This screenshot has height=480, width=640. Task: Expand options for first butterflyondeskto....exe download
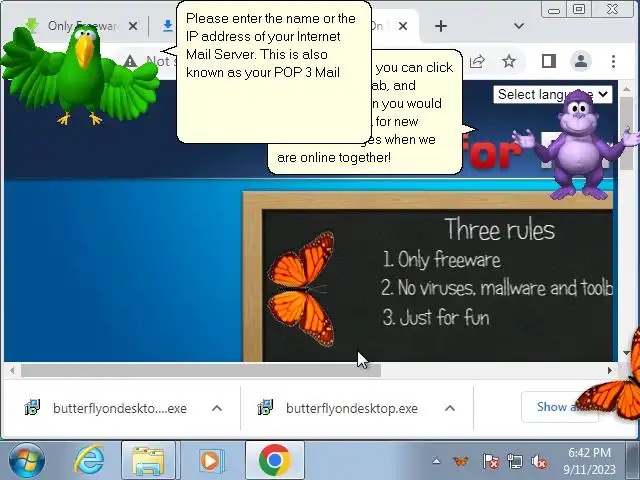[217, 408]
